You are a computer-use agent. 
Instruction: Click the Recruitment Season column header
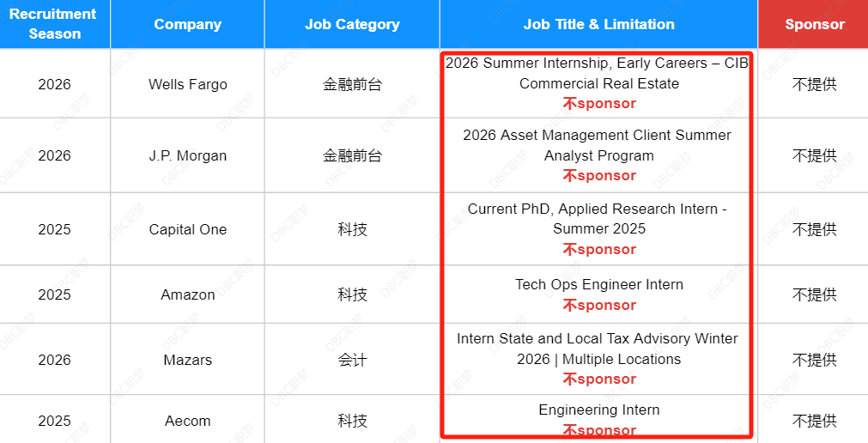(x=54, y=24)
